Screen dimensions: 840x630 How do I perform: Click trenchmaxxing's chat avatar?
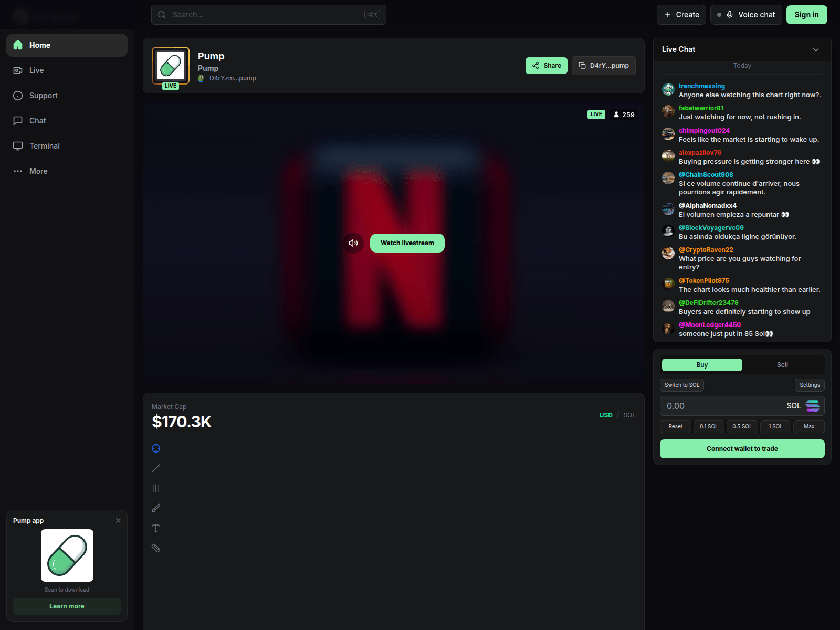(668, 89)
